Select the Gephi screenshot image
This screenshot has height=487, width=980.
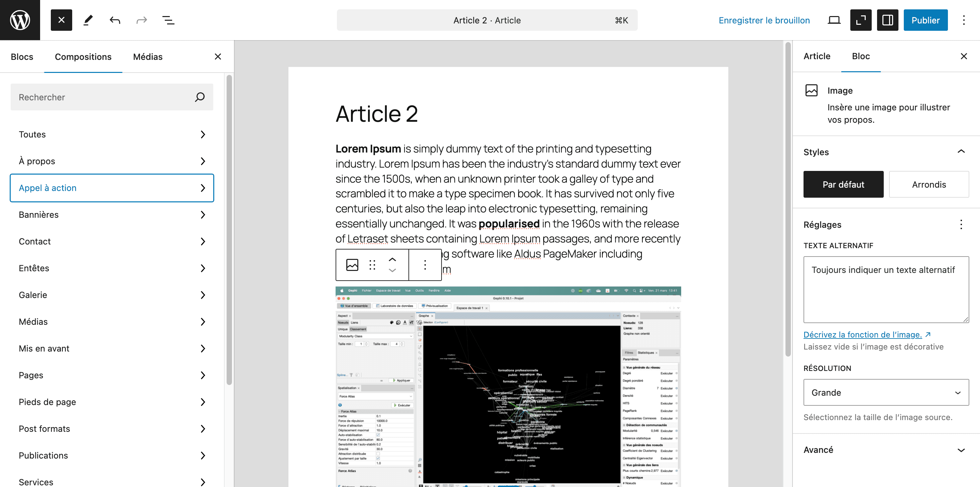[x=508, y=386]
